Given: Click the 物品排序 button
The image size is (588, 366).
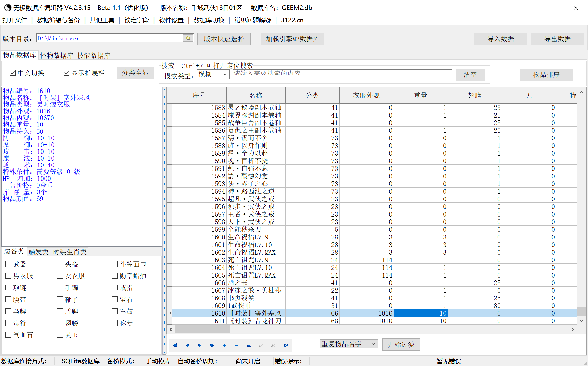Looking at the screenshot, I should (546, 74).
